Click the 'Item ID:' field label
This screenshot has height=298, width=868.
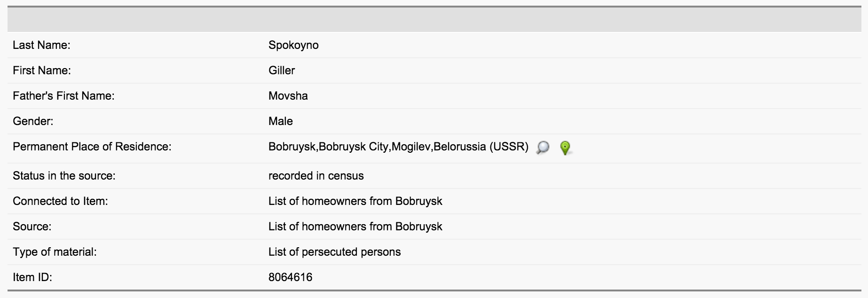coord(32,277)
